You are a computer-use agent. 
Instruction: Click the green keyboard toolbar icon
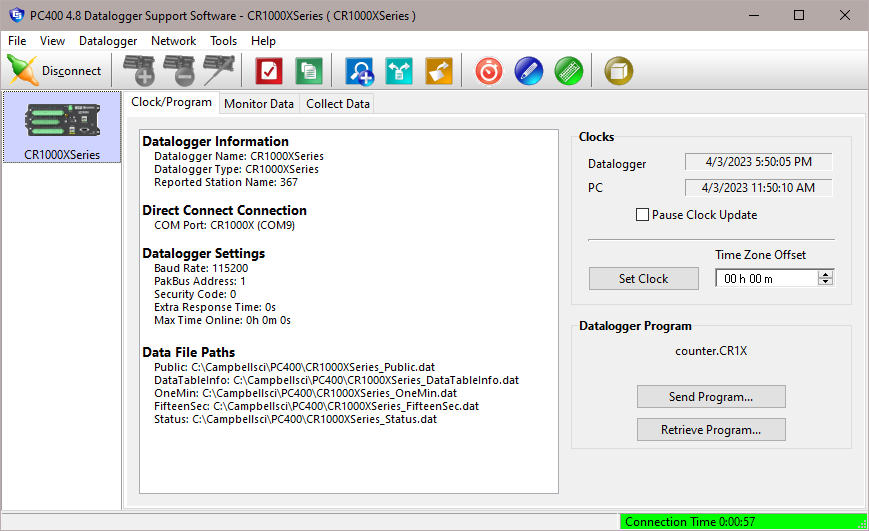coord(569,71)
